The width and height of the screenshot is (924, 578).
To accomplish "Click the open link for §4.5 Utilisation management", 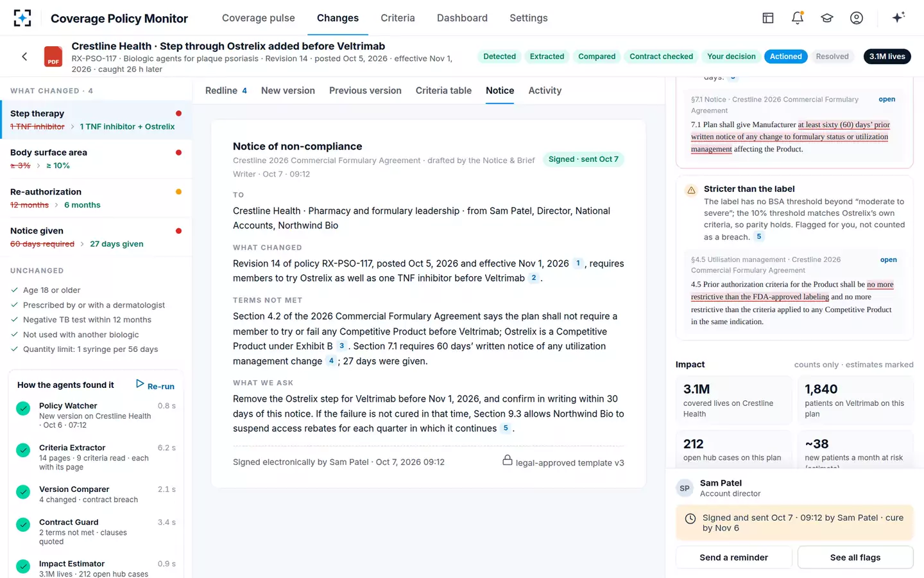I will click(889, 259).
